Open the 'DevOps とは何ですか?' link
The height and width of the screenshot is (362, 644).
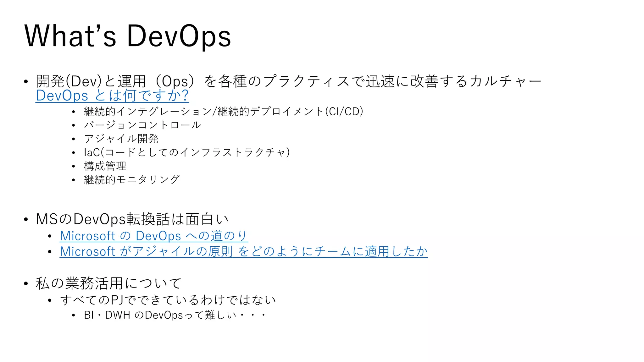coord(112,96)
